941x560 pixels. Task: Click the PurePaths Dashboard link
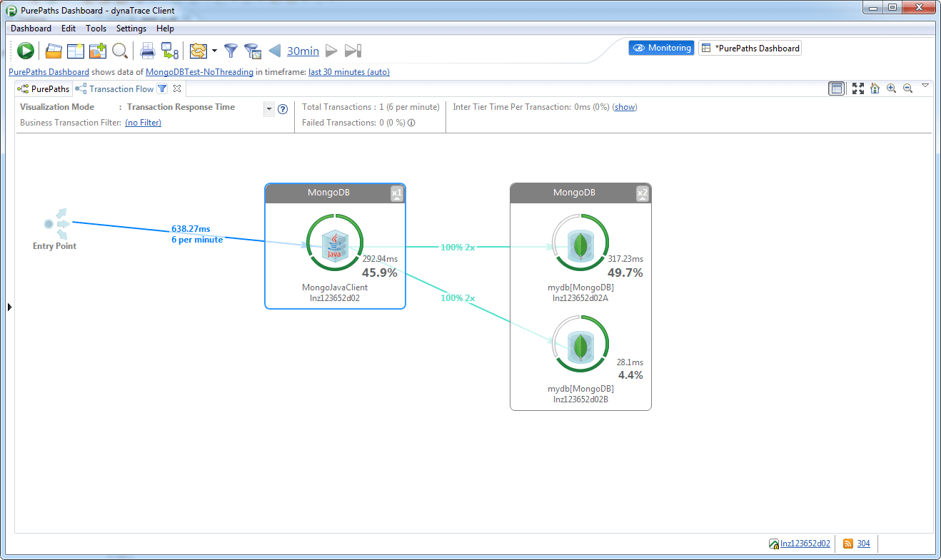click(x=49, y=72)
